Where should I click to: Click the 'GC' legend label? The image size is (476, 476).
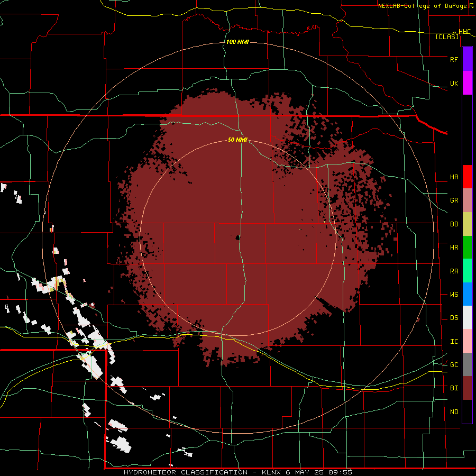tap(454, 365)
